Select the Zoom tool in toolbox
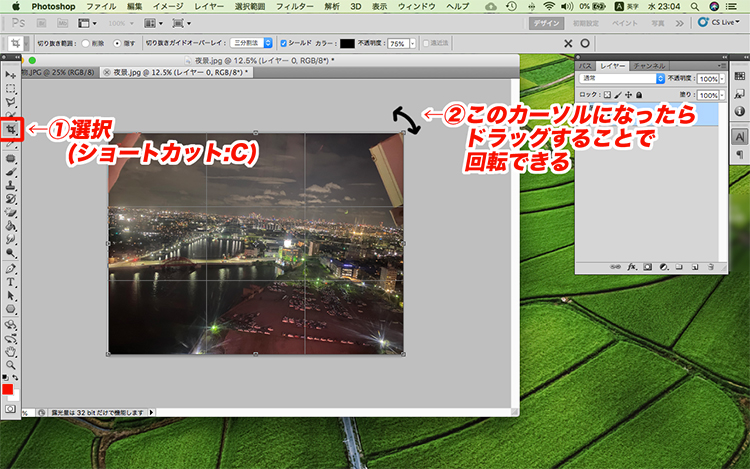This screenshot has height=469, width=750. coord(11,365)
